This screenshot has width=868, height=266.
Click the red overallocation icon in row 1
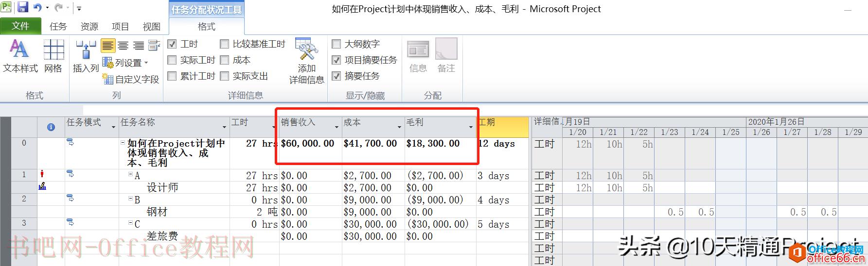point(42,174)
